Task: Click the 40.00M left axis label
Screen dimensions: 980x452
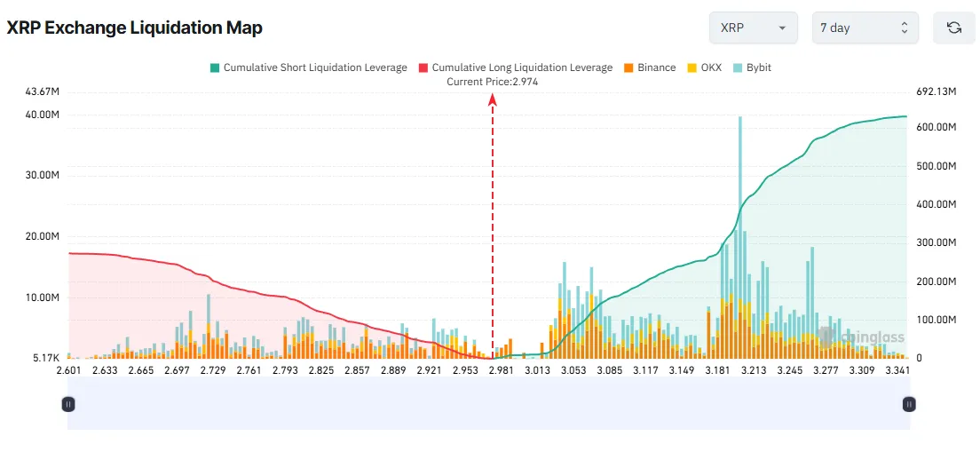Action: 43,115
